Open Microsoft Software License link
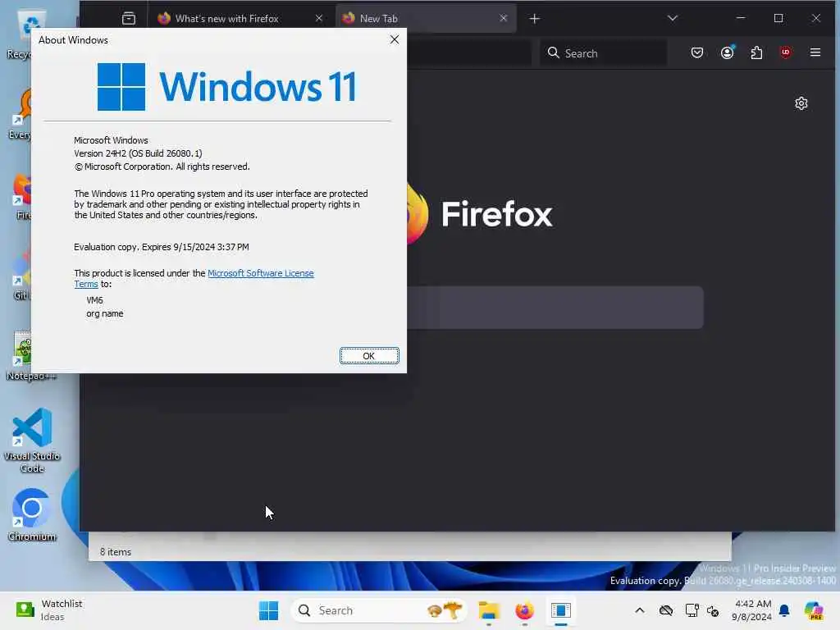The height and width of the screenshot is (630, 840). 260,273
